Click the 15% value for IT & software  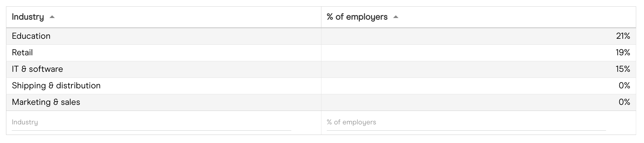tap(623, 69)
